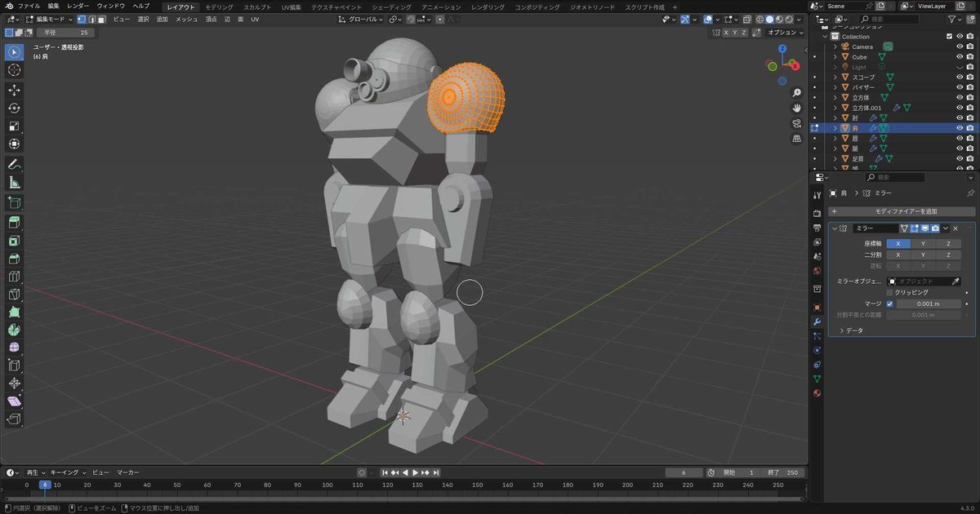The height and width of the screenshot is (514, 980).
Task: Open the Tool properties tab icon
Action: pyautogui.click(x=817, y=195)
